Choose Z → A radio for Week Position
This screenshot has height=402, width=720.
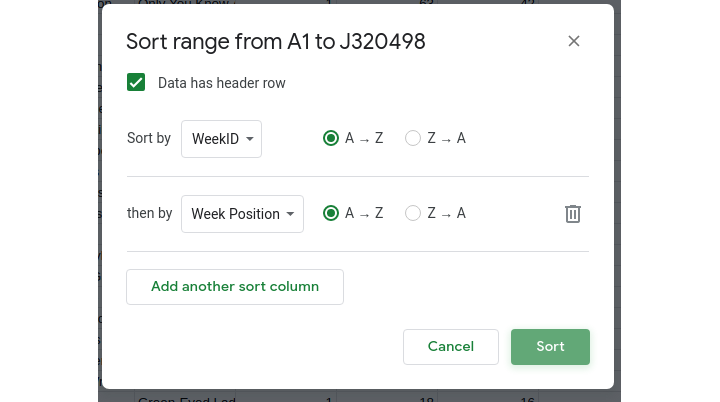[x=413, y=213]
